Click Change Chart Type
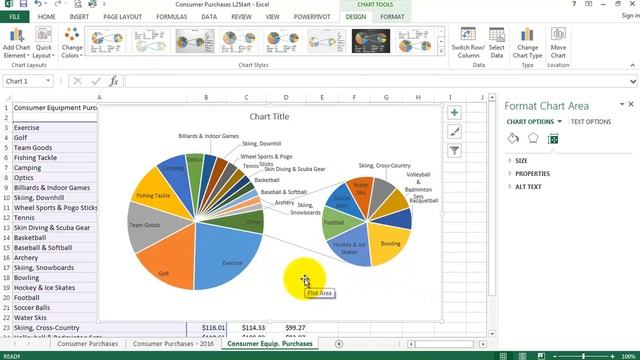The image size is (640, 360). (527, 43)
